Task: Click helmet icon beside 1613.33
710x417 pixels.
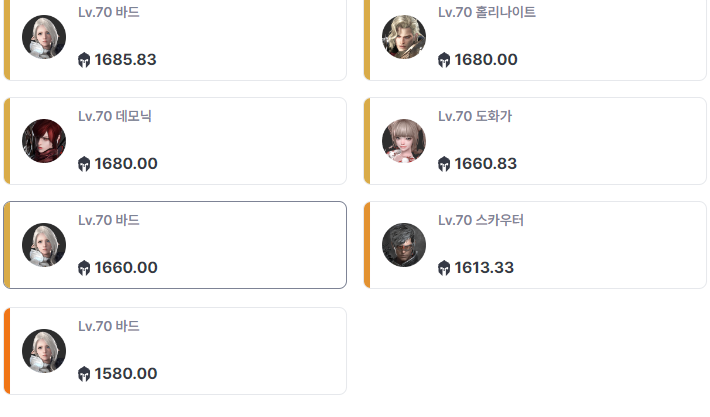Action: point(444,268)
